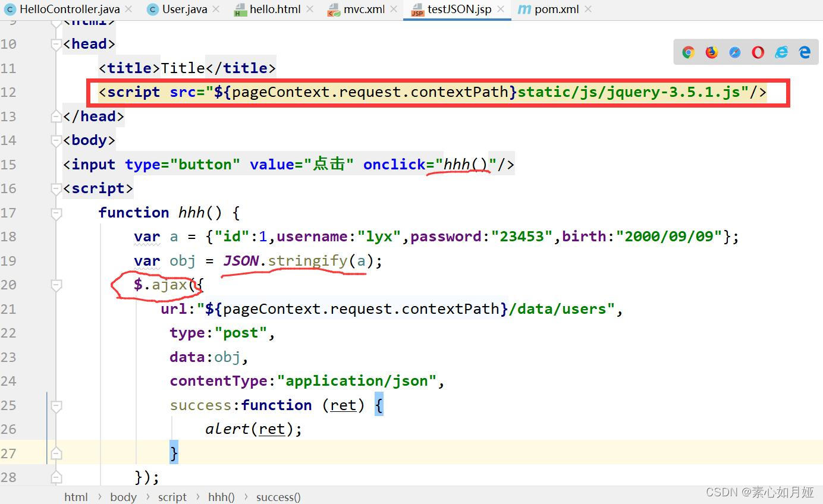823x504 pixels.
Task: Click the "post" type value
Action: pos(241,333)
